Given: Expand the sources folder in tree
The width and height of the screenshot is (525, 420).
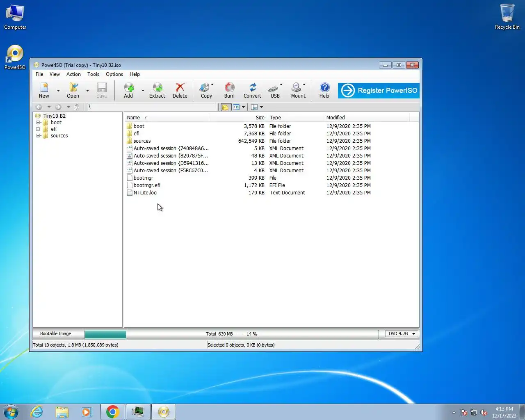Looking at the screenshot, I should click(38, 135).
